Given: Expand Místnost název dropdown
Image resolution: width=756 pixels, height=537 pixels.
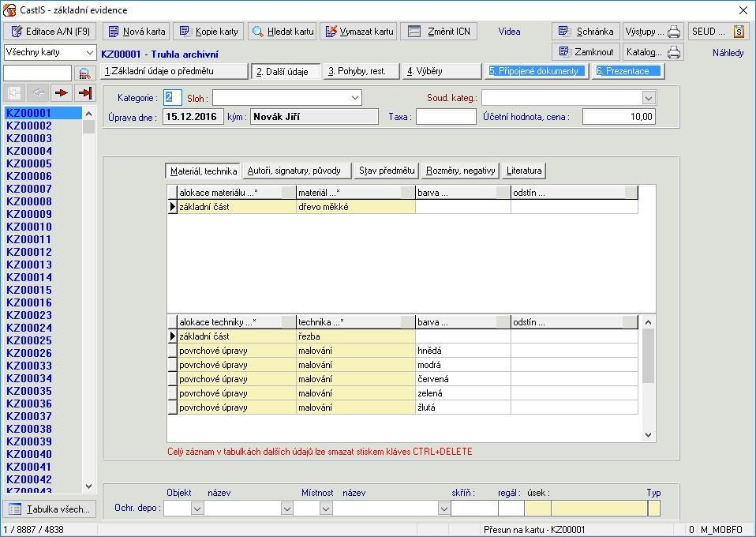Looking at the screenshot, I should tap(444, 508).
